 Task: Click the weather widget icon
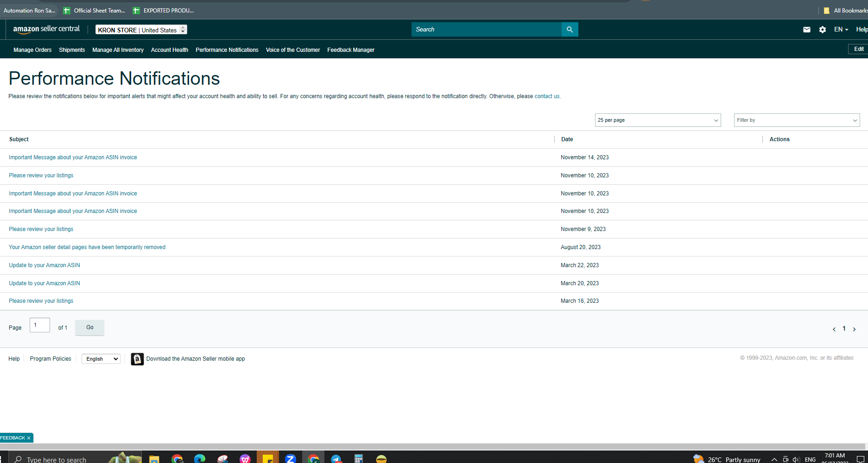(x=698, y=459)
